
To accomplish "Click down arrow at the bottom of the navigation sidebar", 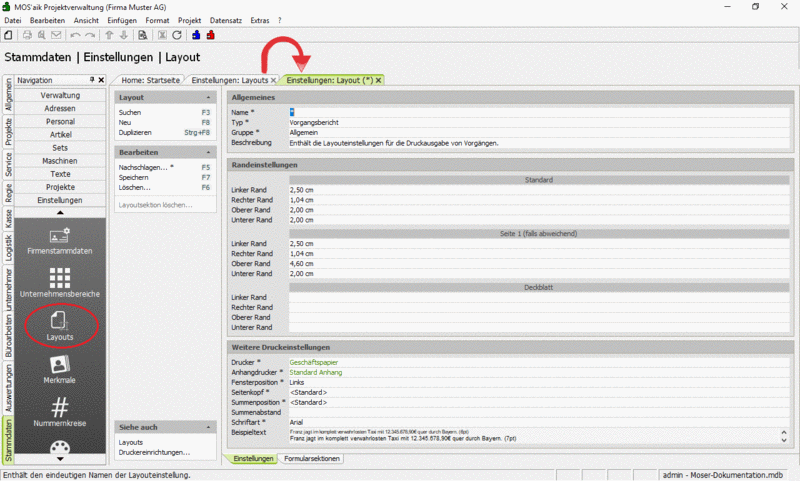I will pyautogui.click(x=60, y=459).
